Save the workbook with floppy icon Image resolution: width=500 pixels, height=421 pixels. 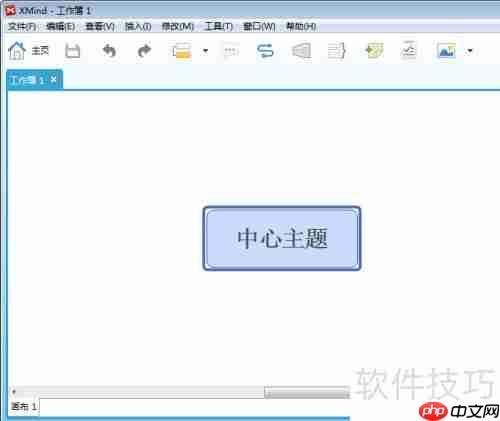click(72, 51)
